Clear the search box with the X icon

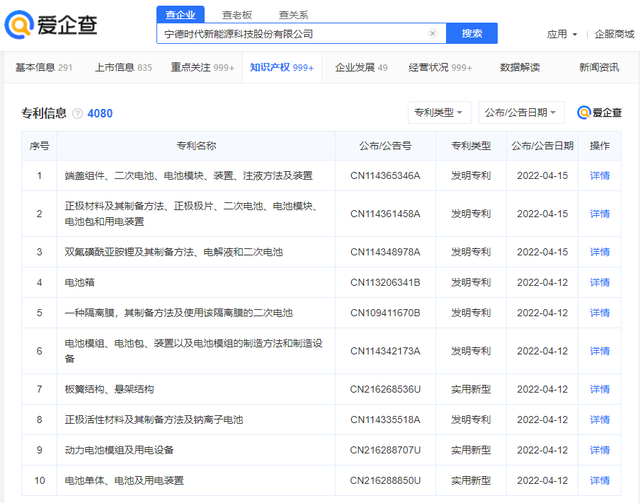click(x=432, y=33)
